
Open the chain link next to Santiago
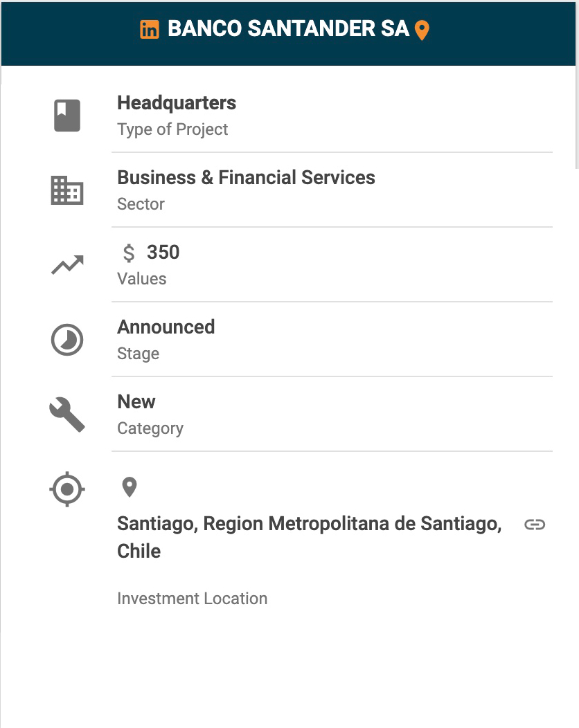(535, 525)
